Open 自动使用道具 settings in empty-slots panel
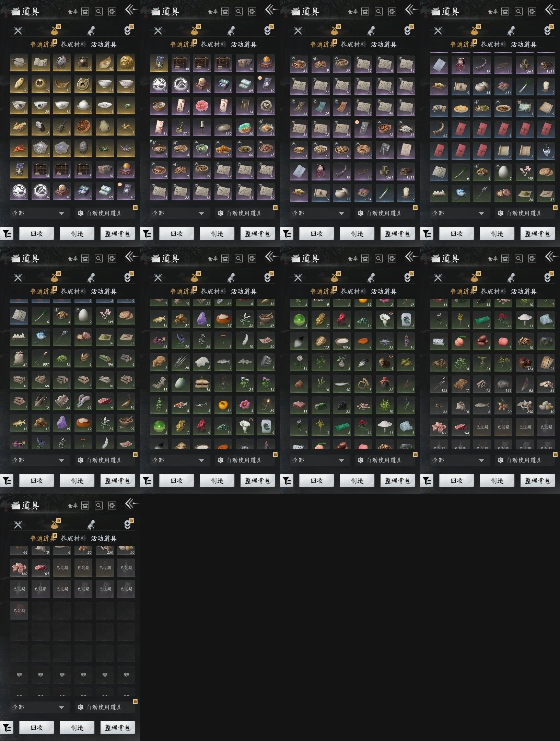This screenshot has height=741, width=560. [105, 707]
